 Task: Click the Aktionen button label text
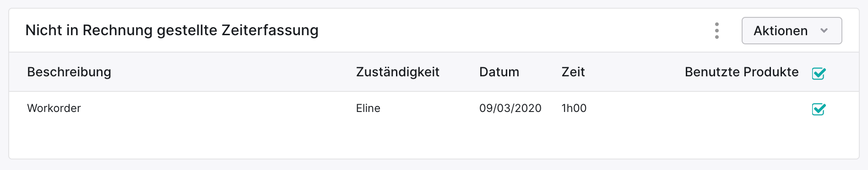[781, 31]
